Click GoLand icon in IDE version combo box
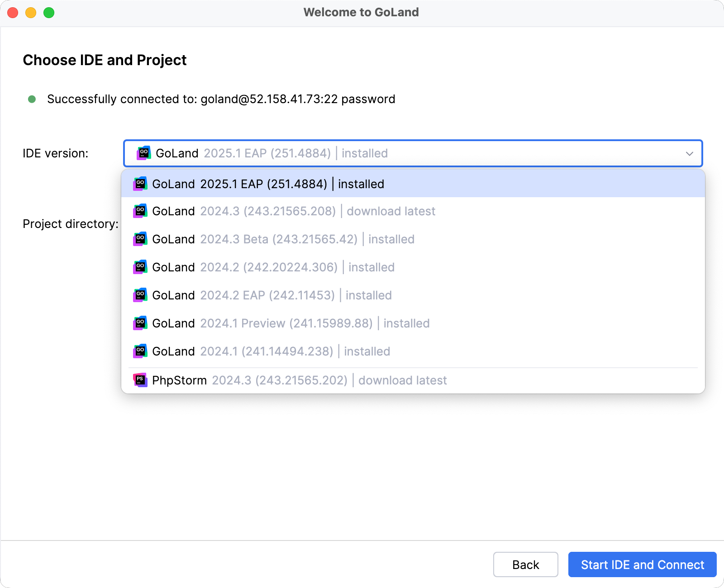The width and height of the screenshot is (724, 588). pyautogui.click(x=144, y=153)
